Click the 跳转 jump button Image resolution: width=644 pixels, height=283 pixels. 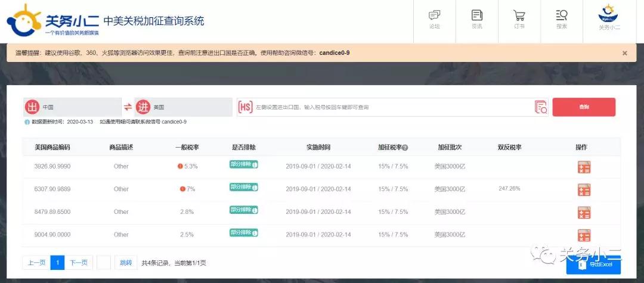tap(126, 263)
